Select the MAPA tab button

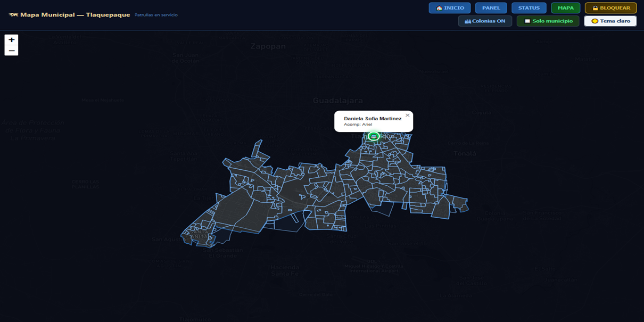click(x=566, y=8)
